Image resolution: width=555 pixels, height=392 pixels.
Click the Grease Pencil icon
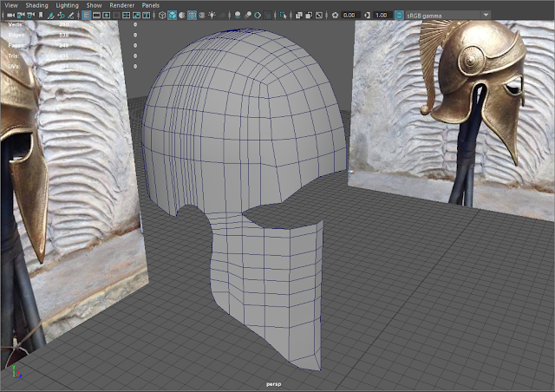(x=71, y=16)
